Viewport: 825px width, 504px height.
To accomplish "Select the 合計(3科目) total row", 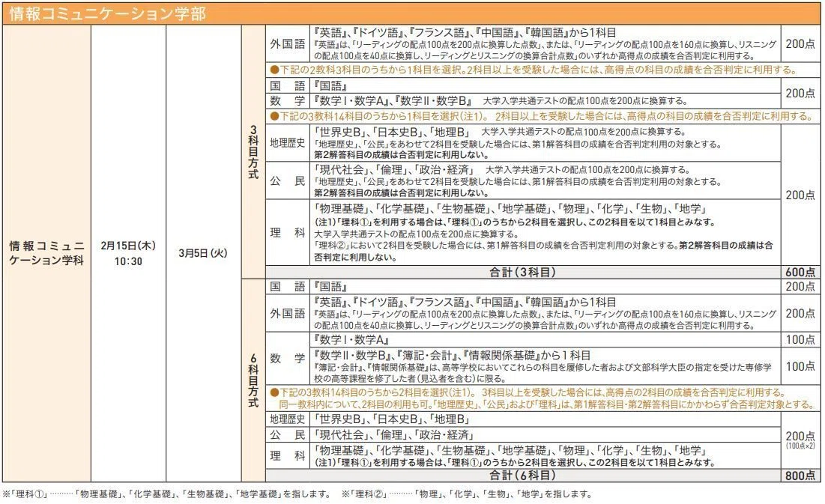I will (523, 272).
